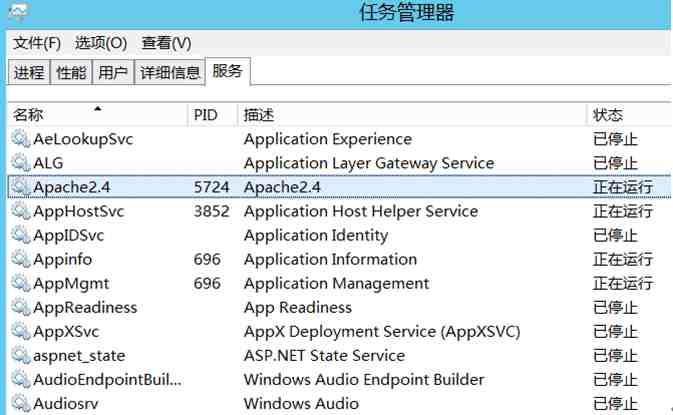Image resolution: width=673 pixels, height=415 pixels.
Task: Select the AppMgmt service name
Action: click(71, 283)
